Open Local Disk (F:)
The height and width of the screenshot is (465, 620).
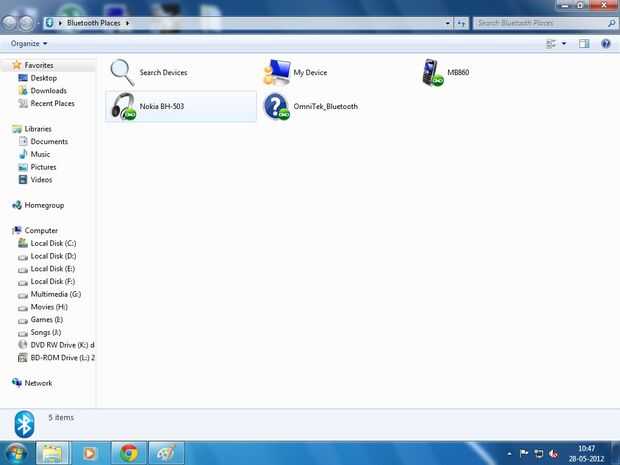pos(53,281)
